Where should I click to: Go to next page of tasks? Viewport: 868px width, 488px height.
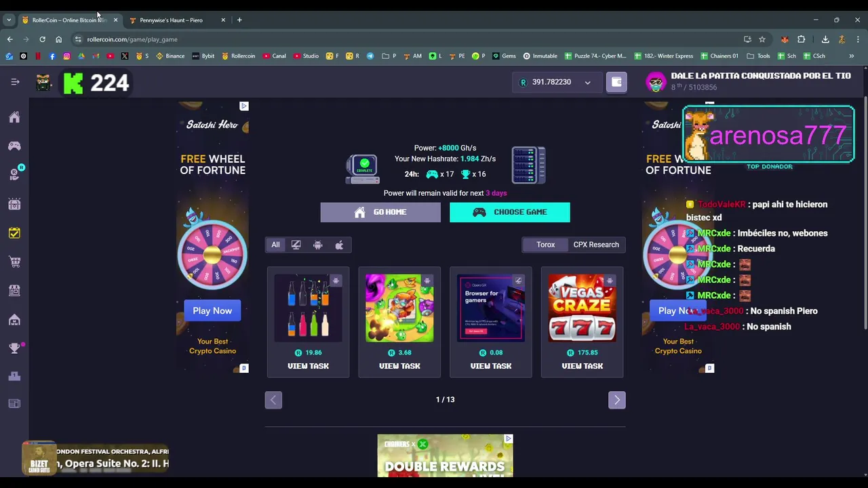[x=616, y=400]
